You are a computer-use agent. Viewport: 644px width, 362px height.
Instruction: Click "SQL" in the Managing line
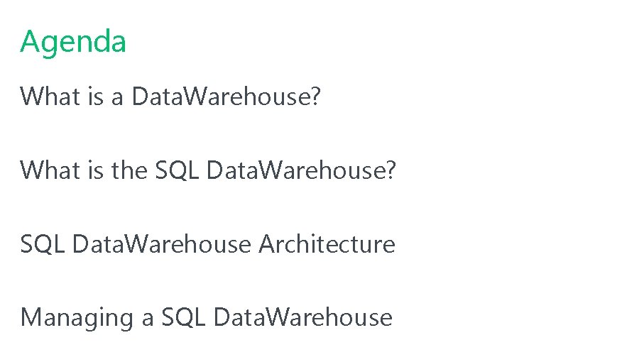point(183,317)
